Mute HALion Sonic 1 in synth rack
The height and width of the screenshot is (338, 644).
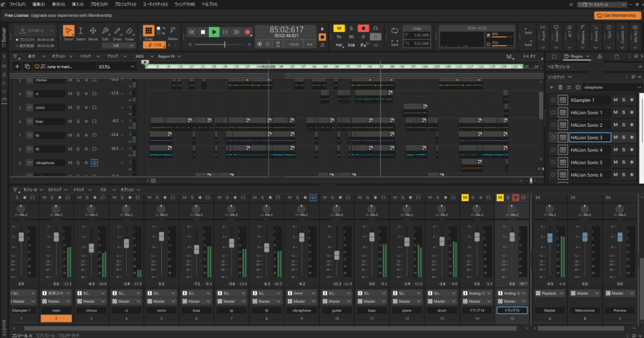tap(615, 112)
